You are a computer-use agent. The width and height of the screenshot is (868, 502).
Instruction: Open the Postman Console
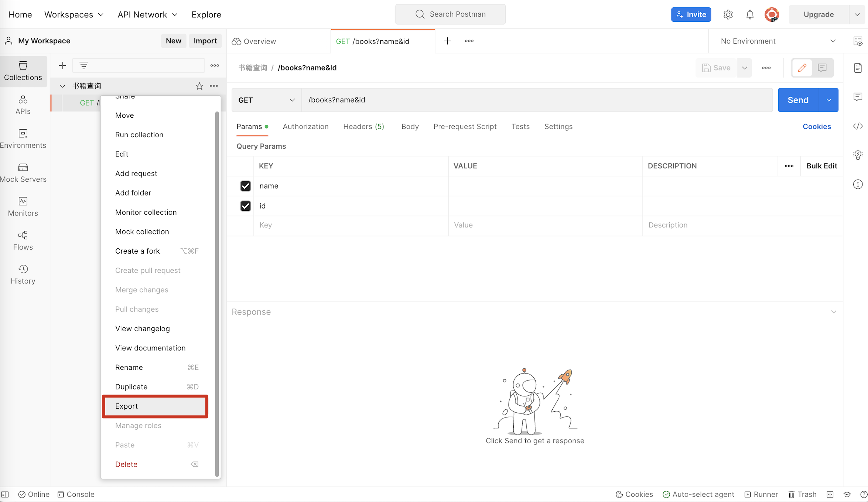pyautogui.click(x=76, y=494)
